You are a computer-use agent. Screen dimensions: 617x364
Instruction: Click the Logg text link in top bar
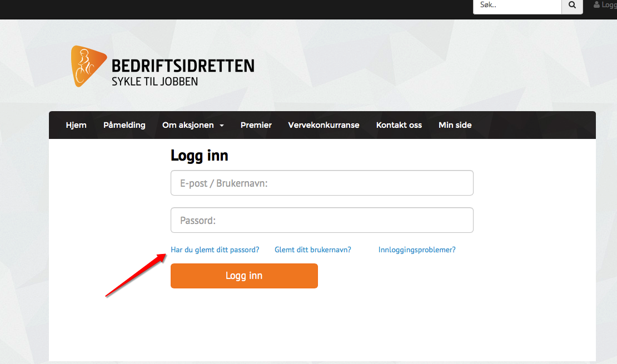(x=609, y=5)
